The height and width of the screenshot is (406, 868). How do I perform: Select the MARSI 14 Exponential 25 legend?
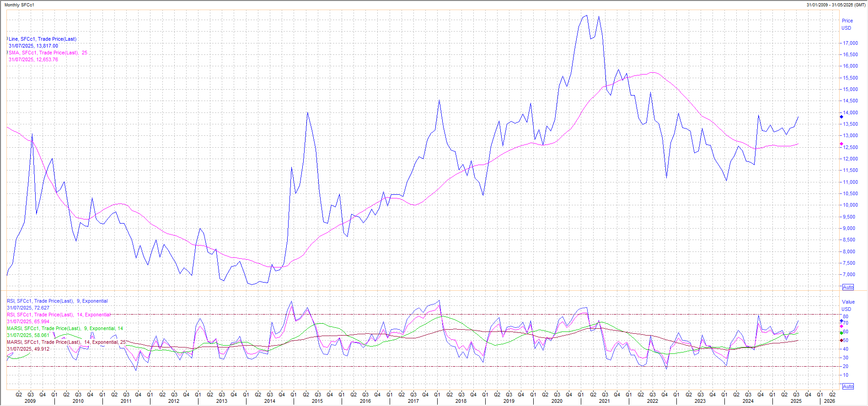click(66, 342)
